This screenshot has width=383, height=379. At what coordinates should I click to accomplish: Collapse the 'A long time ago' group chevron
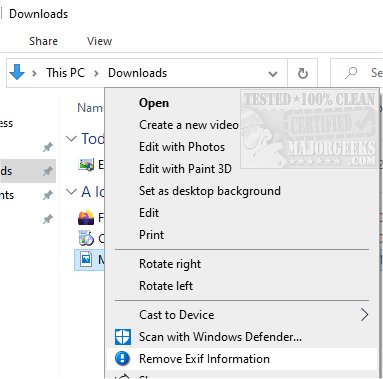tap(71, 192)
